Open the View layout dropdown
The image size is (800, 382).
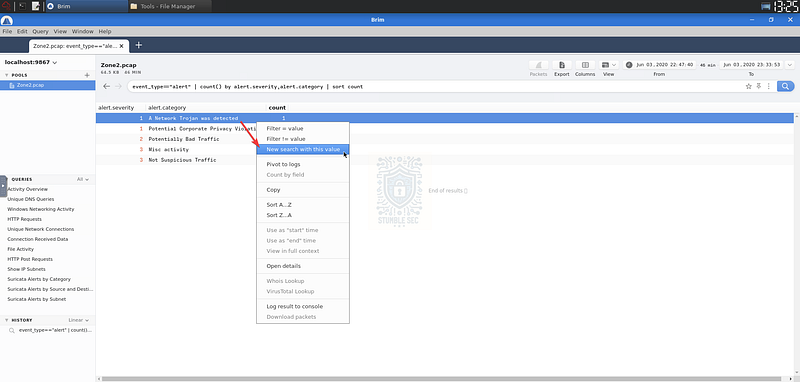tap(609, 65)
